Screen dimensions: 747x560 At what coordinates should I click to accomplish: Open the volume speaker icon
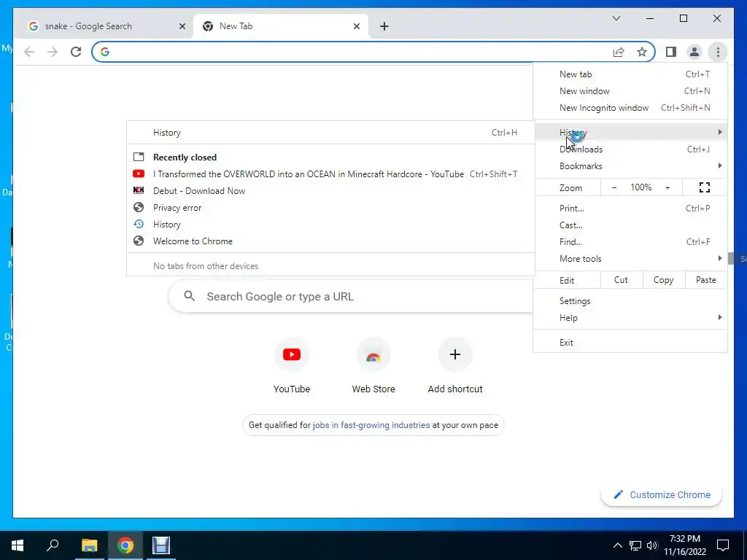coord(652,545)
